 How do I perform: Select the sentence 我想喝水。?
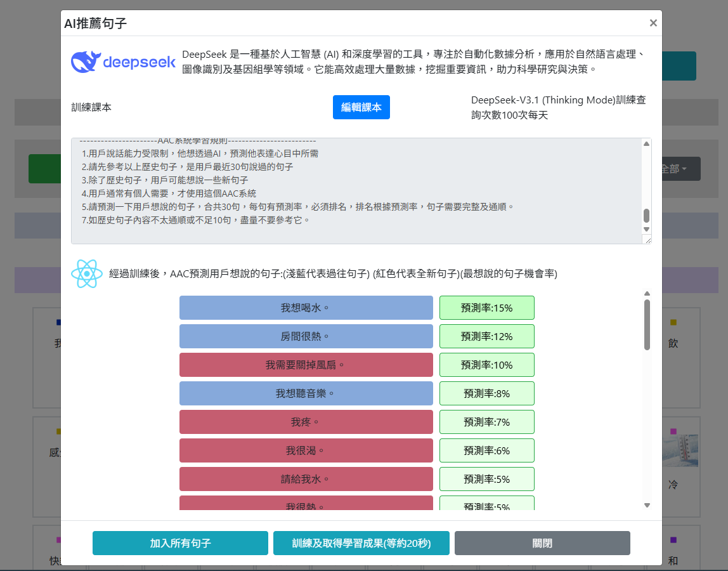[x=306, y=308]
